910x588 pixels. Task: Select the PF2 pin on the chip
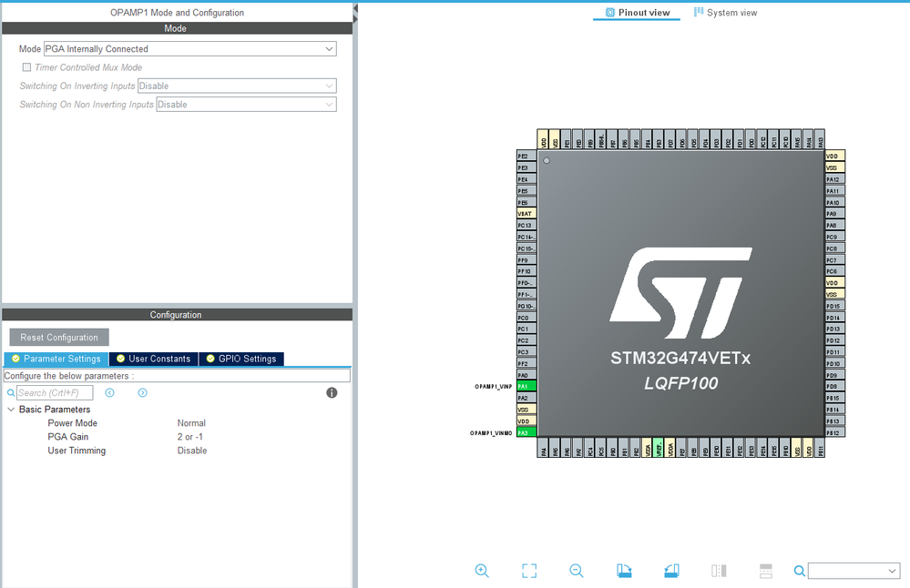click(x=527, y=363)
